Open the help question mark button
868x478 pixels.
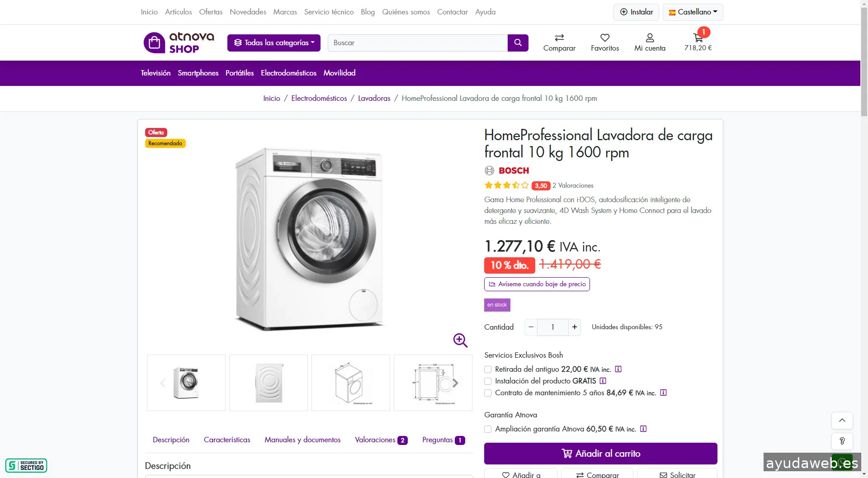(842, 441)
